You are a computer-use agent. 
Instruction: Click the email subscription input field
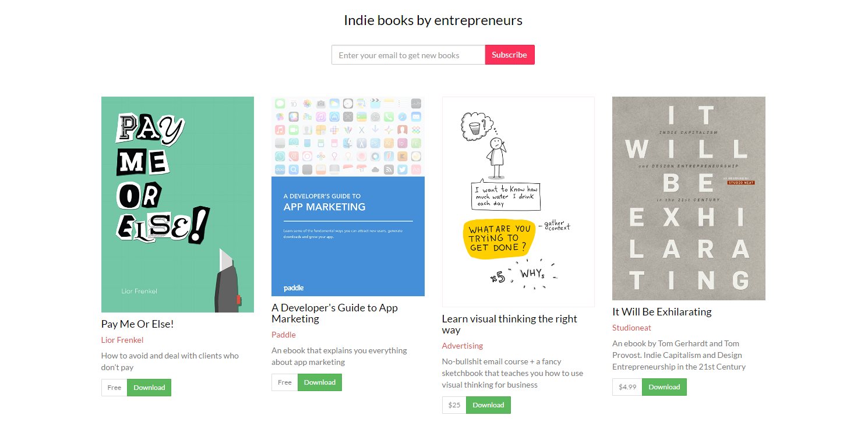pos(408,55)
